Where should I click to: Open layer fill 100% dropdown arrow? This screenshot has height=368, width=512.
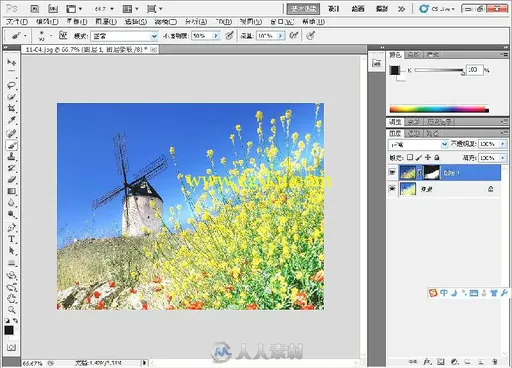(503, 158)
